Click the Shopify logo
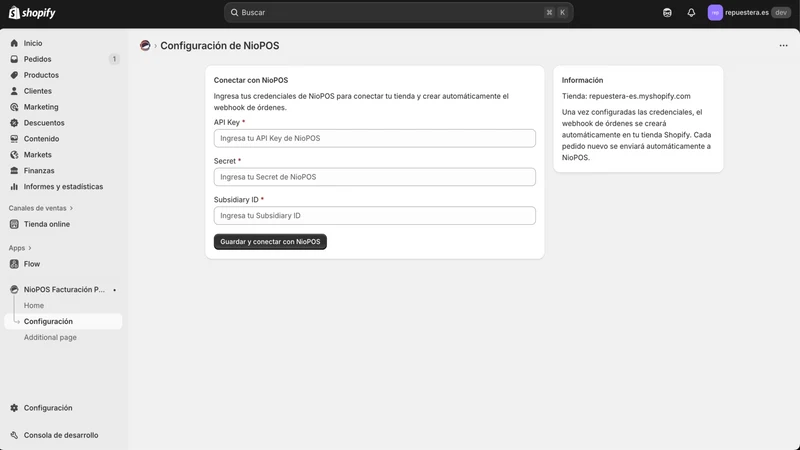 click(32, 13)
